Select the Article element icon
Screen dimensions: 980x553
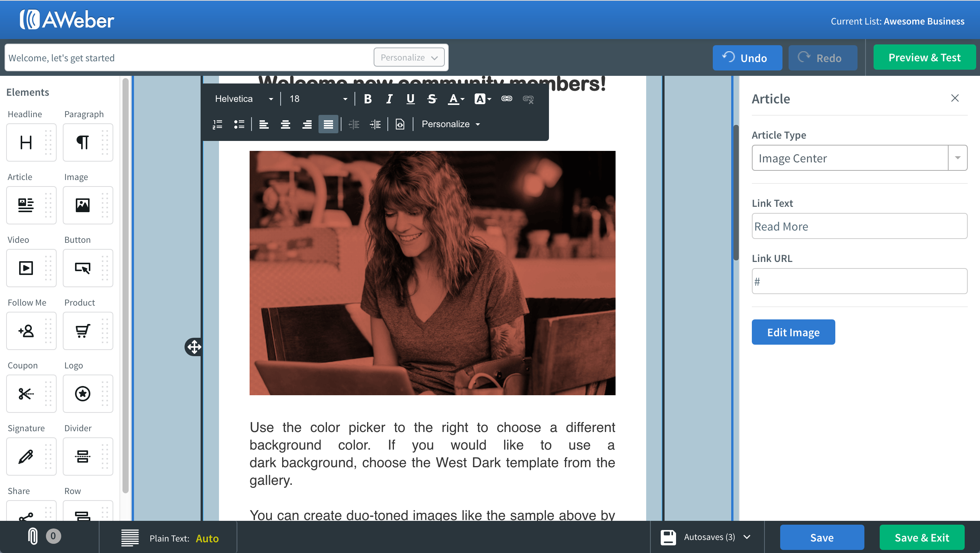tap(26, 205)
